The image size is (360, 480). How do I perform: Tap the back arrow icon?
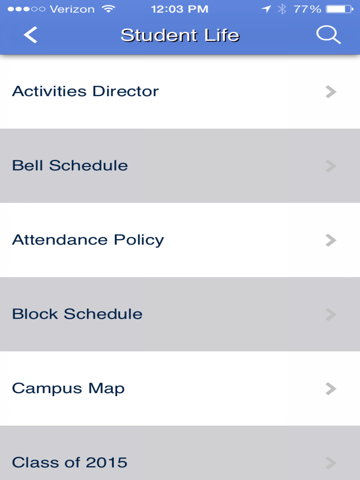coord(31,35)
